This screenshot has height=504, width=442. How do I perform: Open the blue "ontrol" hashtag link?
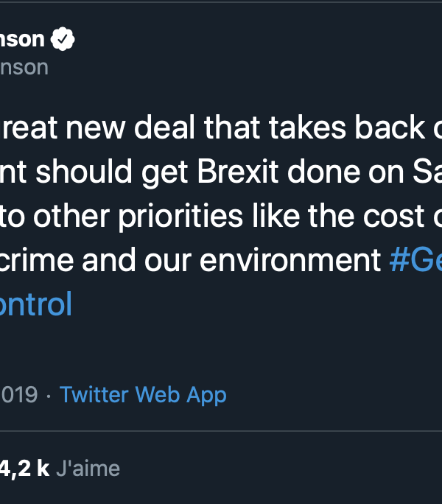click(x=35, y=304)
